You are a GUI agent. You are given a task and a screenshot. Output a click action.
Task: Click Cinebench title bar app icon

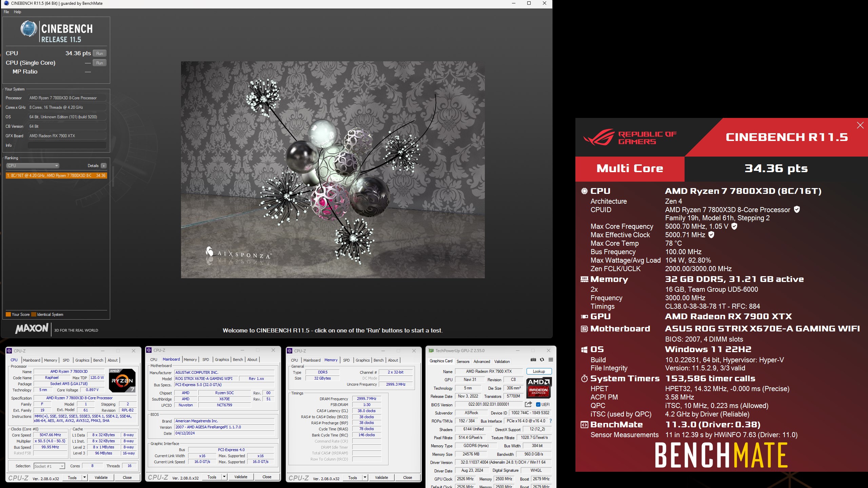point(6,3)
